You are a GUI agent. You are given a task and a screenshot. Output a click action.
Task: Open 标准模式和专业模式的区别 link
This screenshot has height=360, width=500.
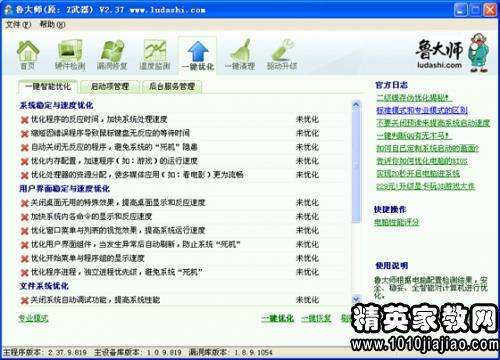[422, 110]
